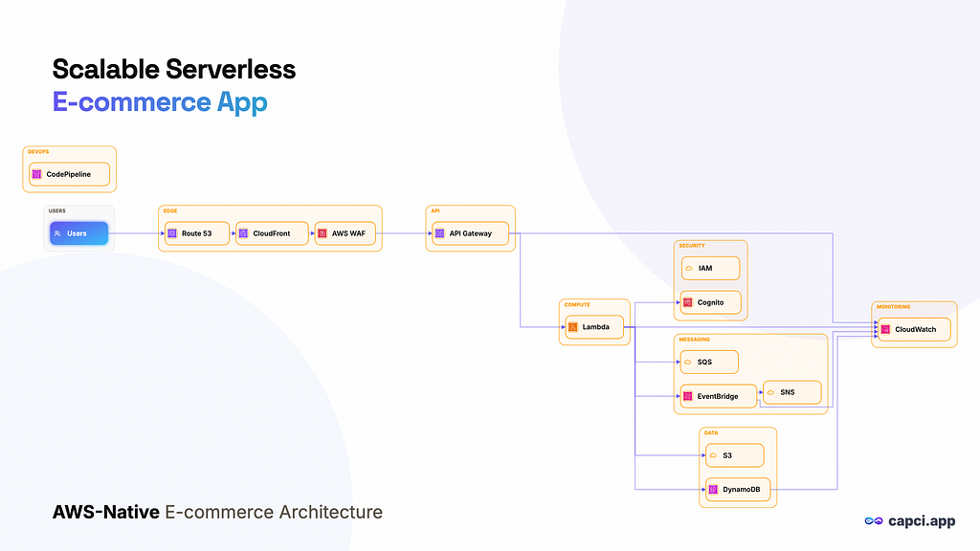This screenshot has width=980, height=551.
Task: Click the AWS-Native E-commerce Architecture caption
Action: (217, 513)
